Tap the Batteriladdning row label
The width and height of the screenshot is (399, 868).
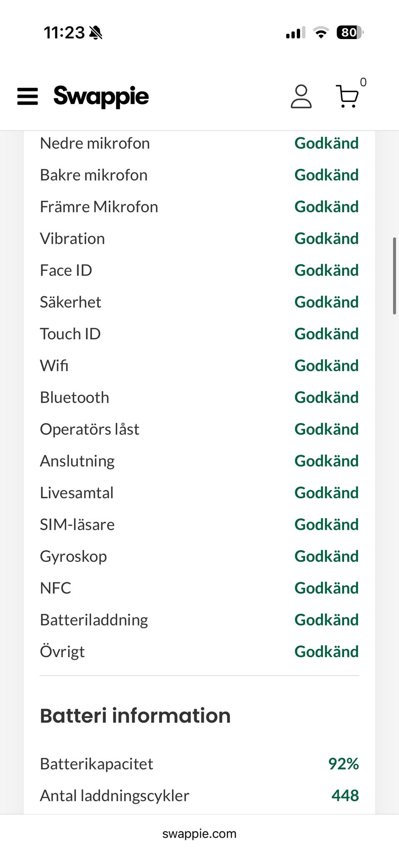pyautogui.click(x=94, y=620)
